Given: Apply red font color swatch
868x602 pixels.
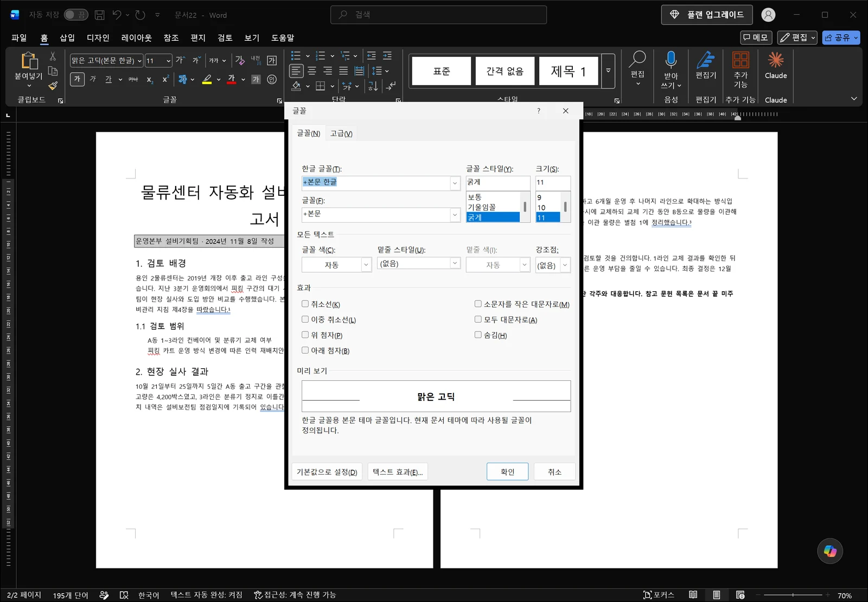Looking at the screenshot, I should (232, 79).
